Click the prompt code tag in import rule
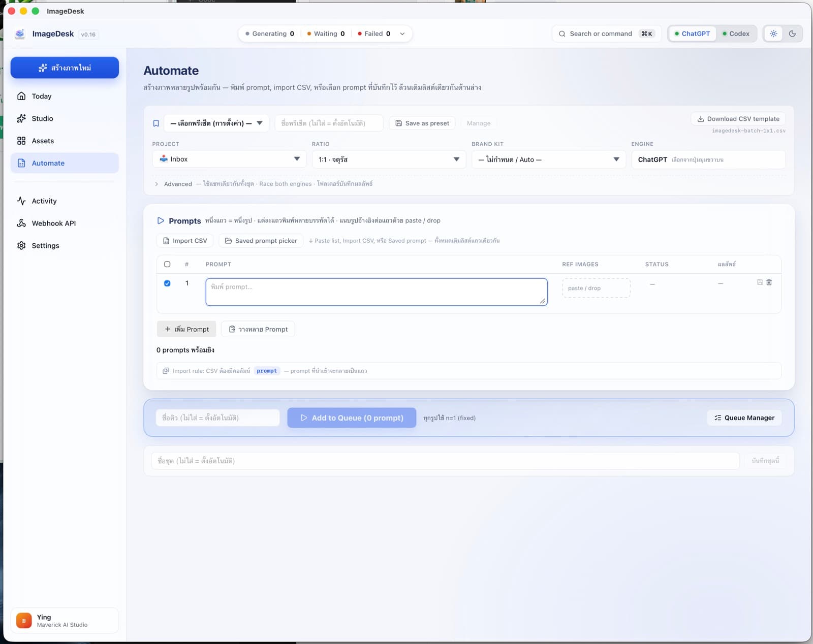 (x=267, y=371)
